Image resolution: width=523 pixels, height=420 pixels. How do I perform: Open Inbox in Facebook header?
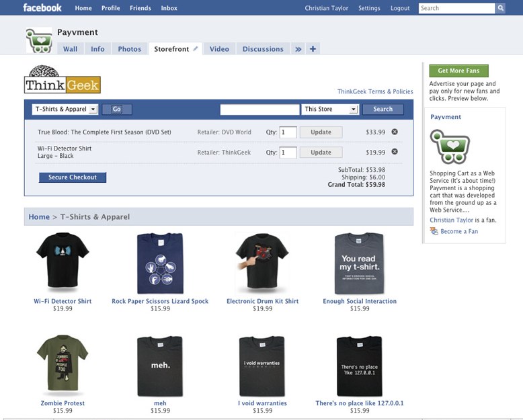tap(169, 8)
